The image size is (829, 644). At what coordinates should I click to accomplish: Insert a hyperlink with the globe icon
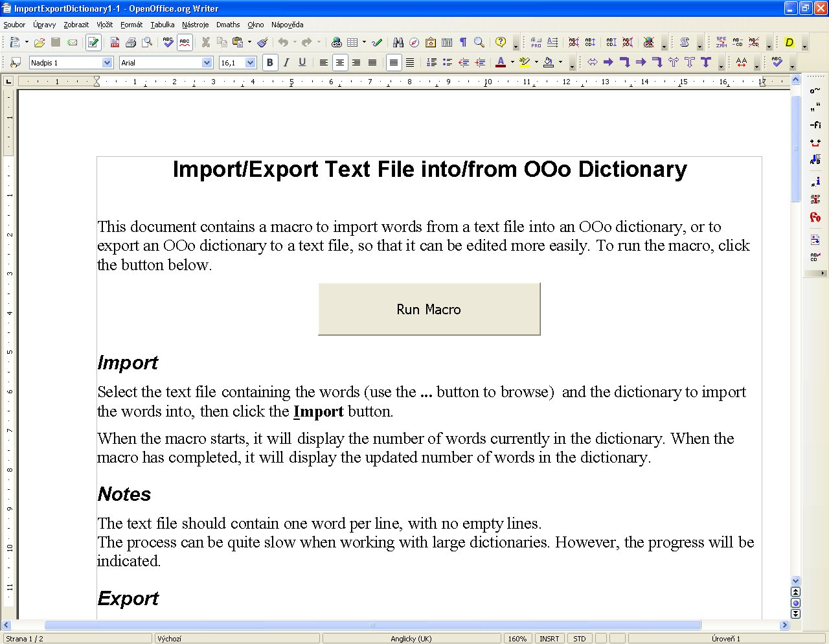point(336,42)
